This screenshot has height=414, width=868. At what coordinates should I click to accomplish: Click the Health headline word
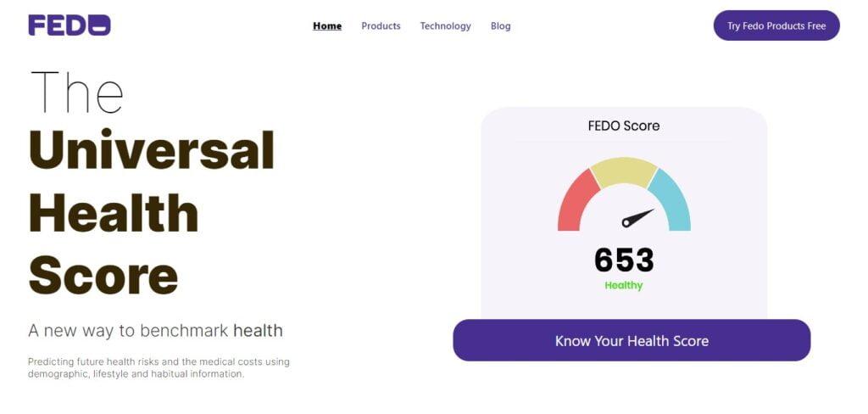(114, 213)
